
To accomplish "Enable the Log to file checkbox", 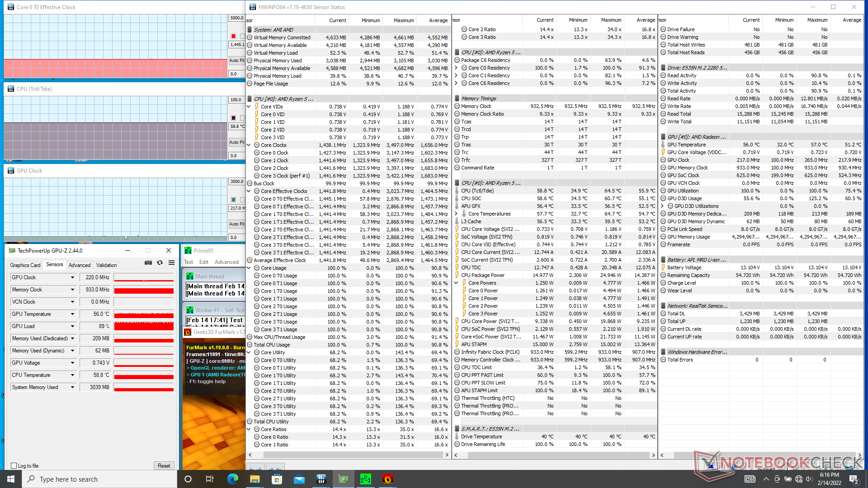I will 14,466.
